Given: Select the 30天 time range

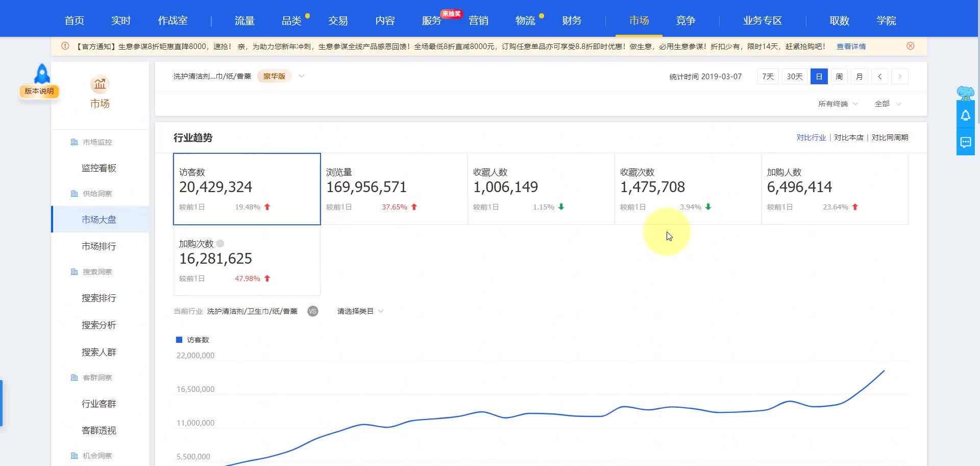Looking at the screenshot, I should (x=794, y=77).
